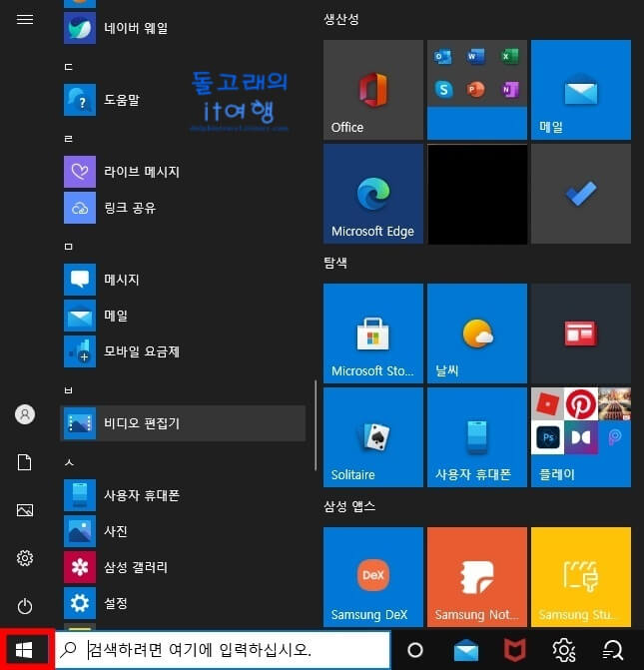644x670 pixels.
Task: Open 사용자 휴대폰 in app list
Action: pos(184,495)
